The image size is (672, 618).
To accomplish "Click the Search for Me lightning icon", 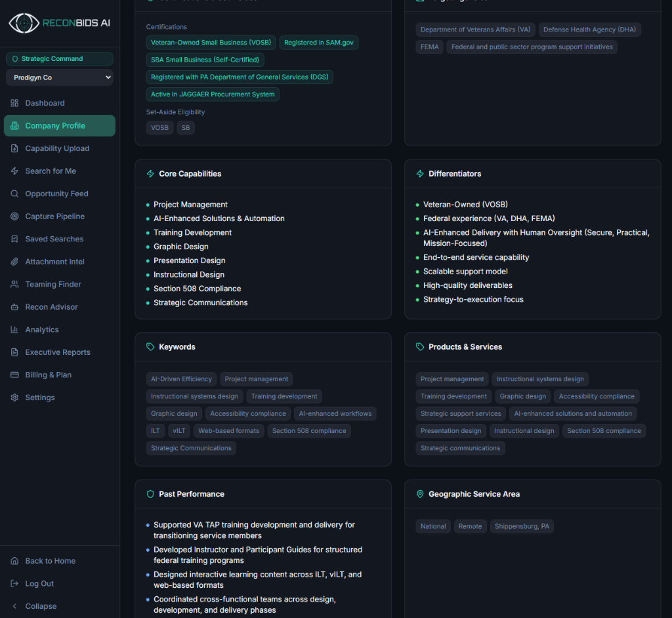I will (x=14, y=171).
